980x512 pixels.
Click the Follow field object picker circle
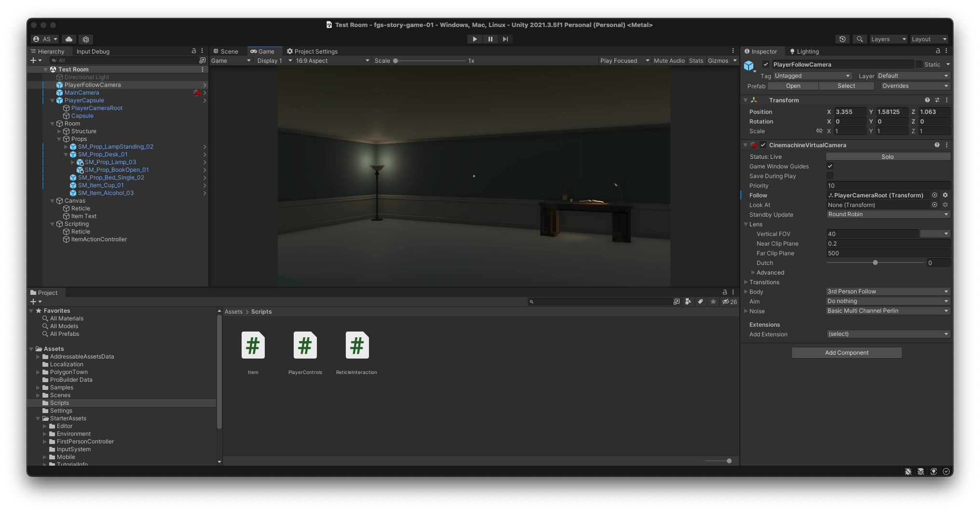(x=935, y=195)
